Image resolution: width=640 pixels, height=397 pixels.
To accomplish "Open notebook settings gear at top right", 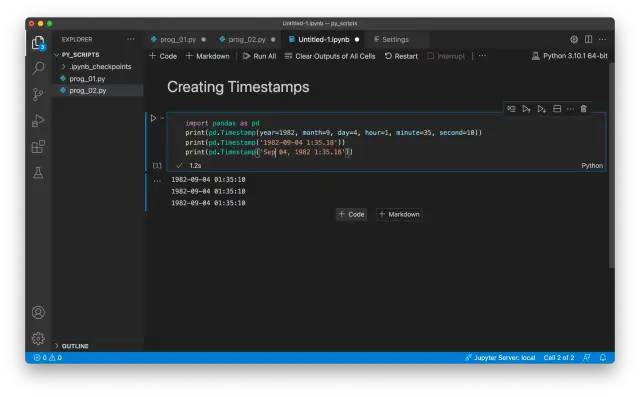I will point(574,39).
